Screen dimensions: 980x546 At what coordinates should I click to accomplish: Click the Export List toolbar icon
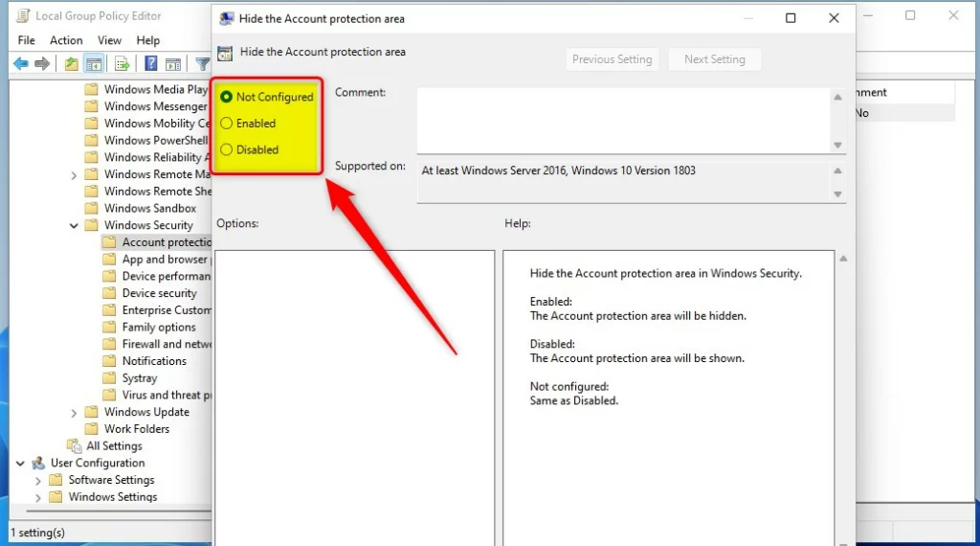[122, 63]
